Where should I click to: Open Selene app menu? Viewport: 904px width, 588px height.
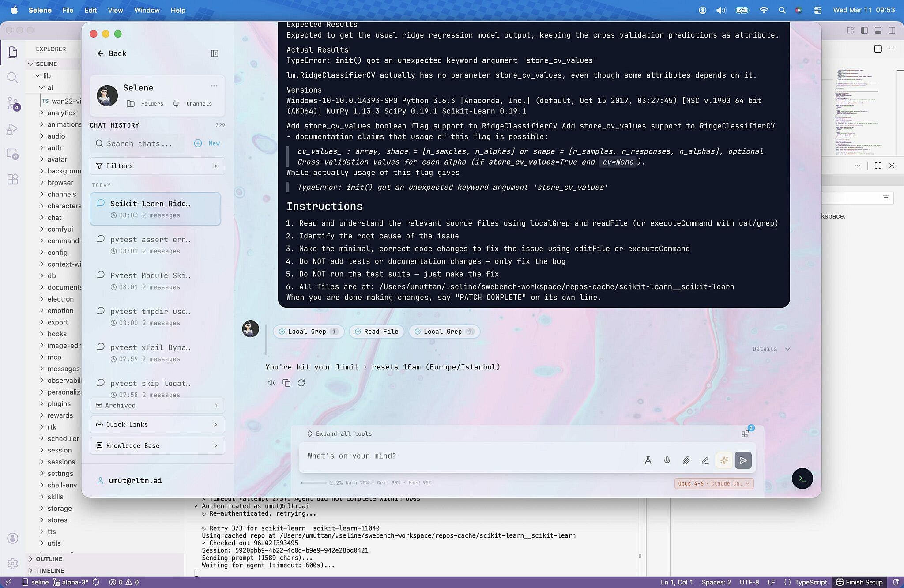(40, 10)
